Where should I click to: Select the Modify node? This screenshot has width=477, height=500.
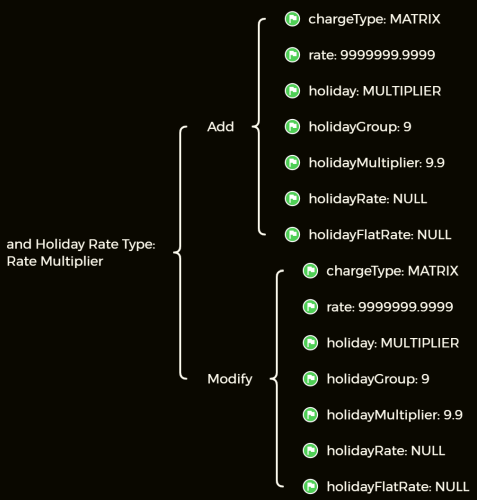coord(230,379)
